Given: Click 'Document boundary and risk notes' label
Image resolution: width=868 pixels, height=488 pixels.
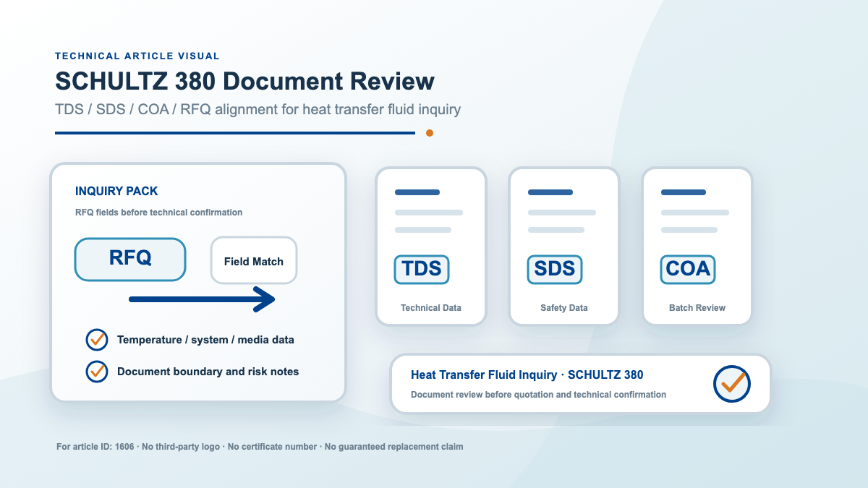Looking at the screenshot, I should coord(208,371).
